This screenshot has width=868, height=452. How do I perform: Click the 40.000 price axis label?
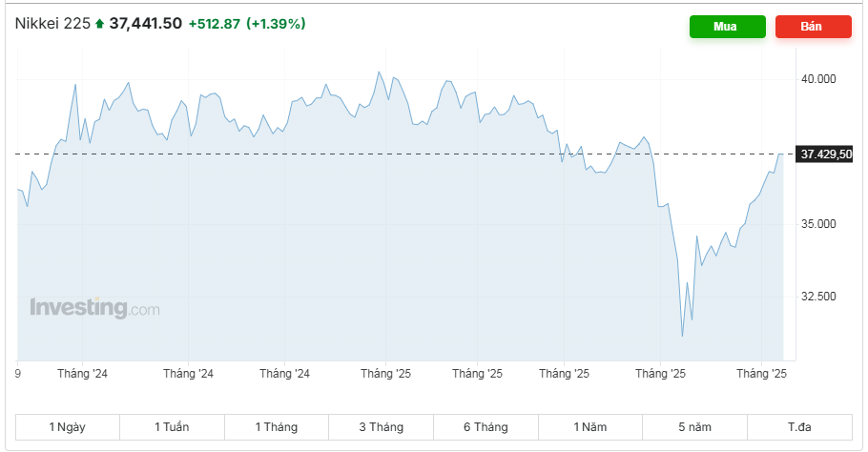820,79
